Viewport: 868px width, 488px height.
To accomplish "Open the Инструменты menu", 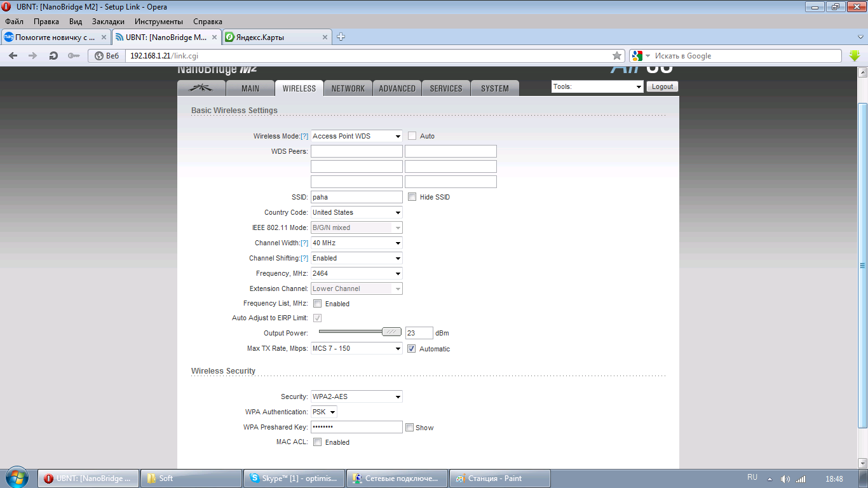I will click(159, 22).
